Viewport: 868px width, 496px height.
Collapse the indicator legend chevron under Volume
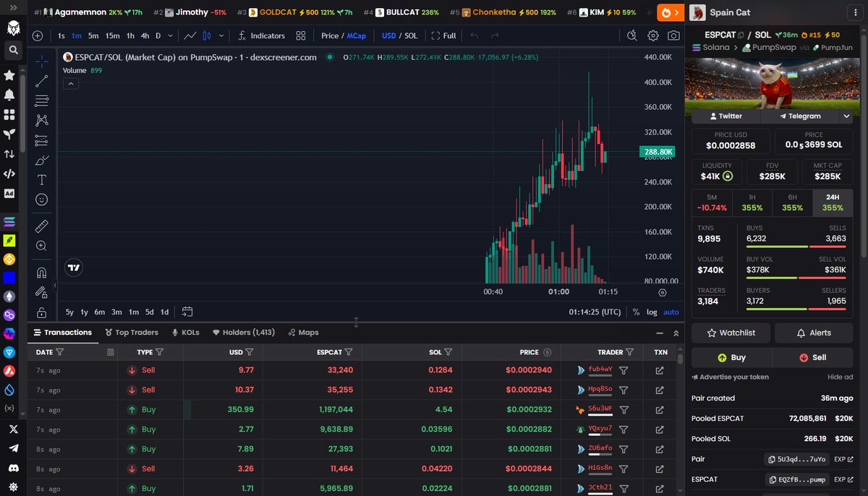70,84
